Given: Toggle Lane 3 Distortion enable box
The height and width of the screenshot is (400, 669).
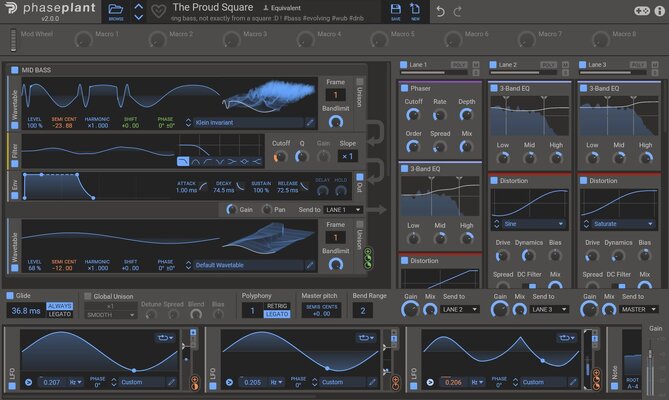Looking at the screenshot, I should 584,180.
